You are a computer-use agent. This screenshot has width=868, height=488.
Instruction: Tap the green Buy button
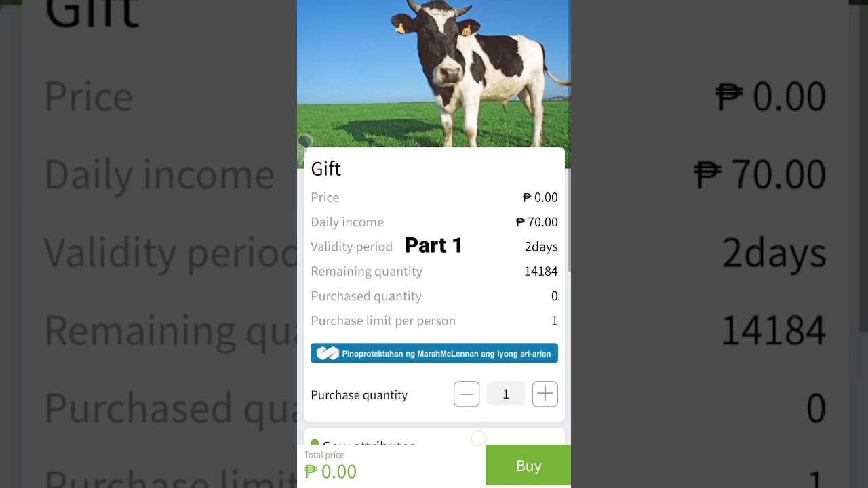point(528,466)
